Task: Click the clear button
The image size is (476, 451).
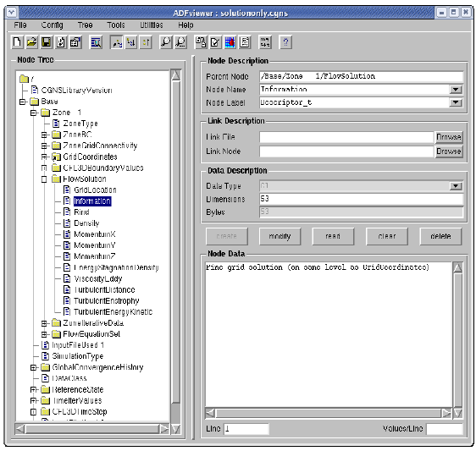Action: tap(387, 236)
